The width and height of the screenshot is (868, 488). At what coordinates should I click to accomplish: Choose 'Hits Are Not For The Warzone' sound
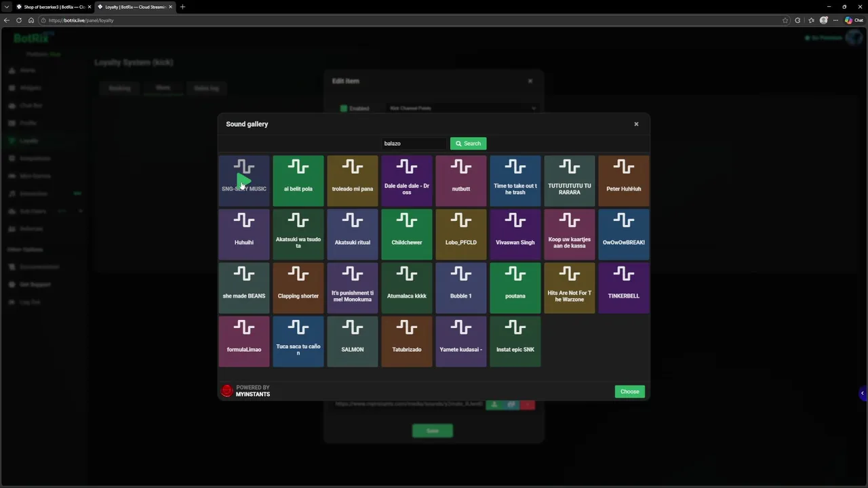(x=570, y=287)
